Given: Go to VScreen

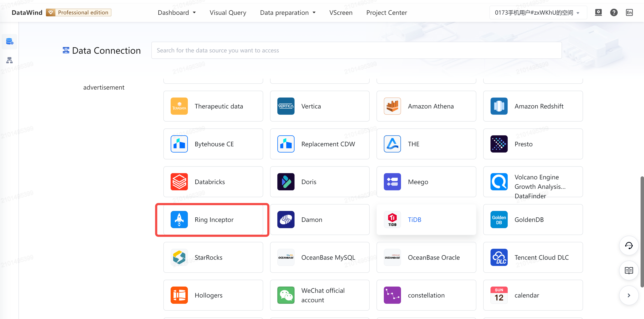Looking at the screenshot, I should (x=341, y=12).
